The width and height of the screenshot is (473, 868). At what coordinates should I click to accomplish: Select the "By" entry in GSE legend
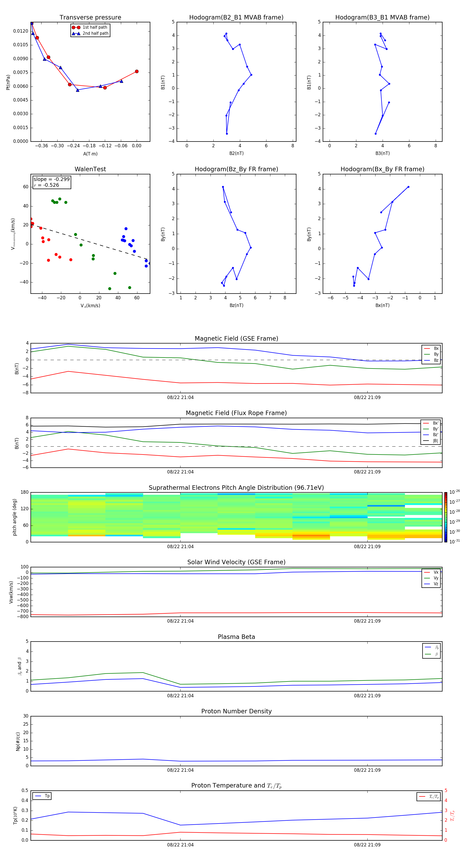click(431, 354)
